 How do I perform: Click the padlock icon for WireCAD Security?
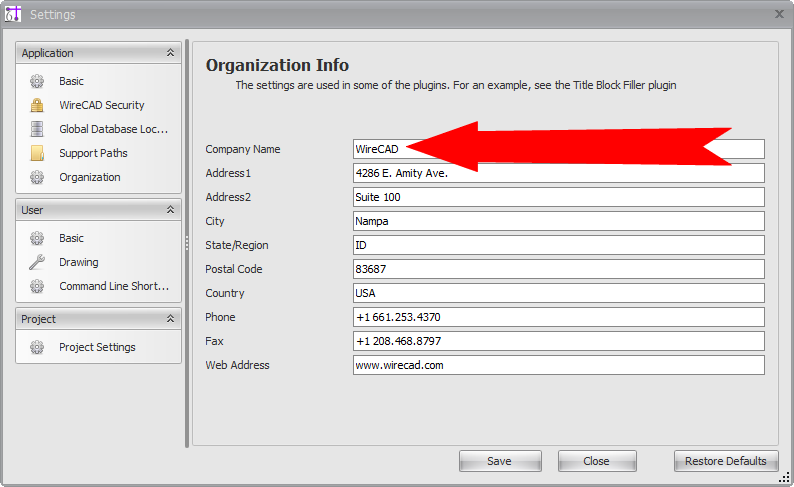(x=37, y=105)
